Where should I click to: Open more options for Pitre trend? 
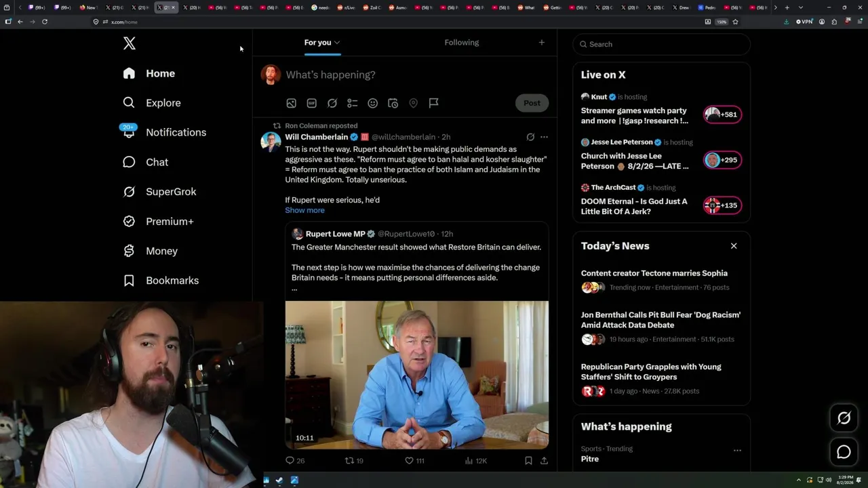pyautogui.click(x=737, y=450)
